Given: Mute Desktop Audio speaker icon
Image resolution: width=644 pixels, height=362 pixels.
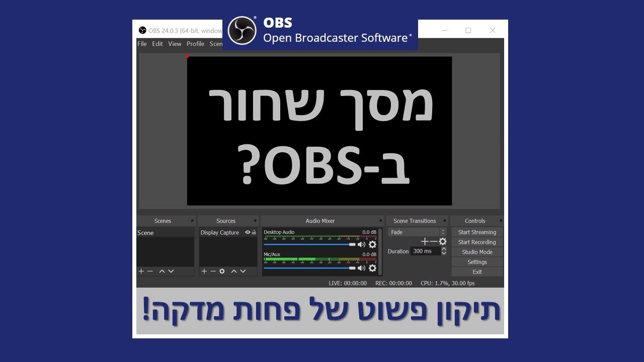Looking at the screenshot, I should (361, 244).
